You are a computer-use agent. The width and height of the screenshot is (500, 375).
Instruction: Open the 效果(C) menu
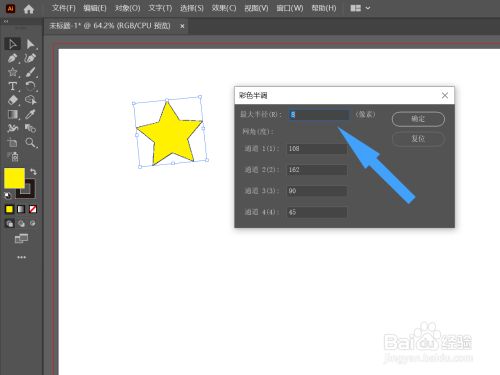[224, 8]
